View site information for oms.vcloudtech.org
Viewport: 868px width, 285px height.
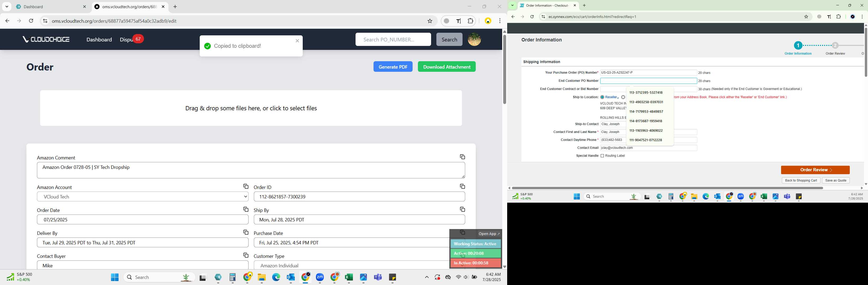(45, 21)
